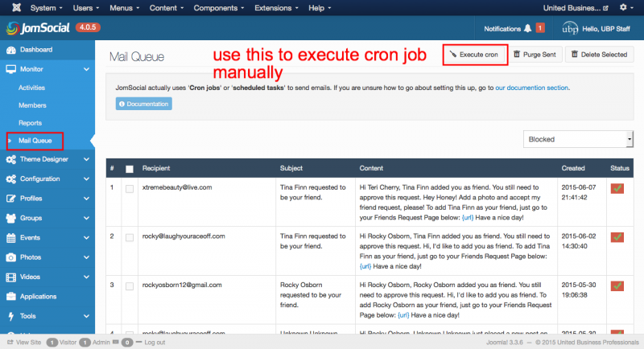Open Activities in the sidebar
Viewport: 644px width, 349px height.
click(31, 88)
